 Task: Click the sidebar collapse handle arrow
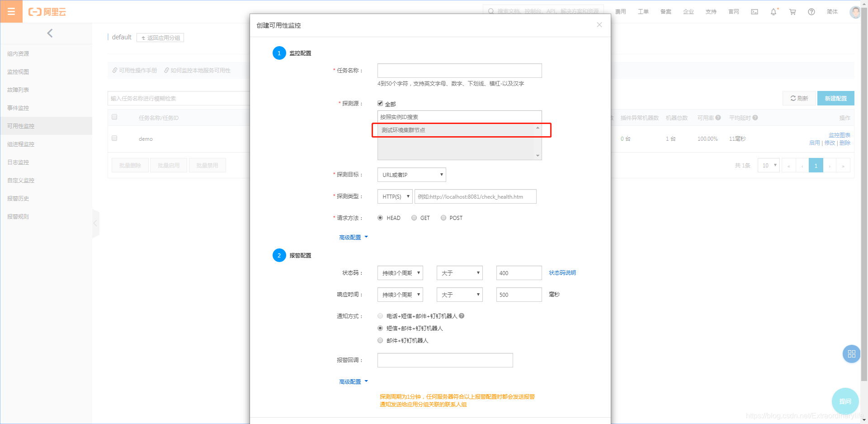(x=95, y=223)
